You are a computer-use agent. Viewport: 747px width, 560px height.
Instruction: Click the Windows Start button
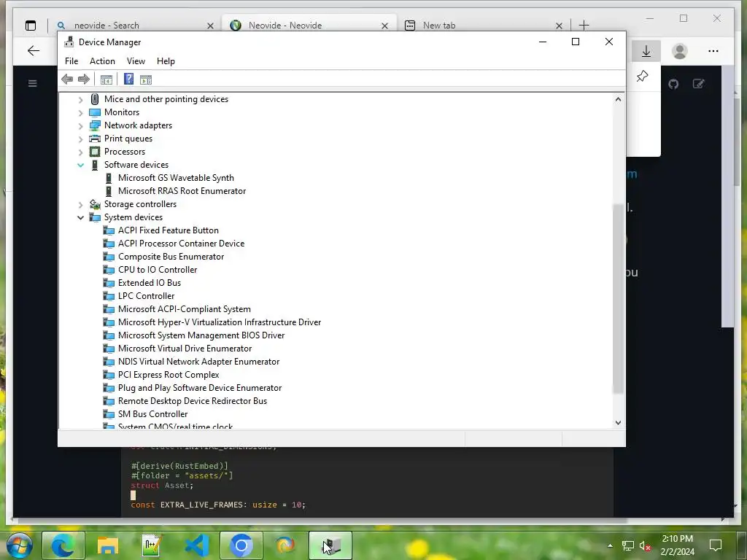point(19,545)
